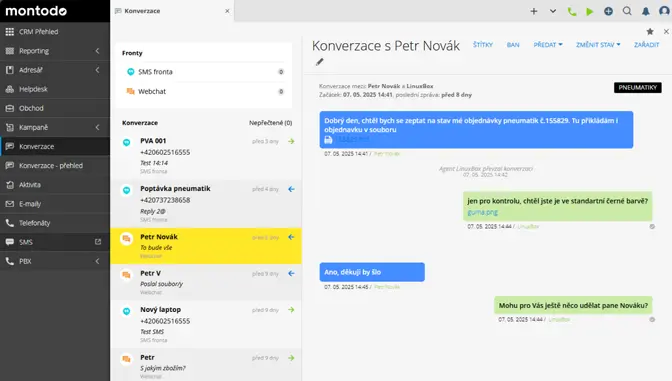This screenshot has width=672, height=381.
Task: Go to the Helpdesk sidebar item
Action: [x=55, y=89]
